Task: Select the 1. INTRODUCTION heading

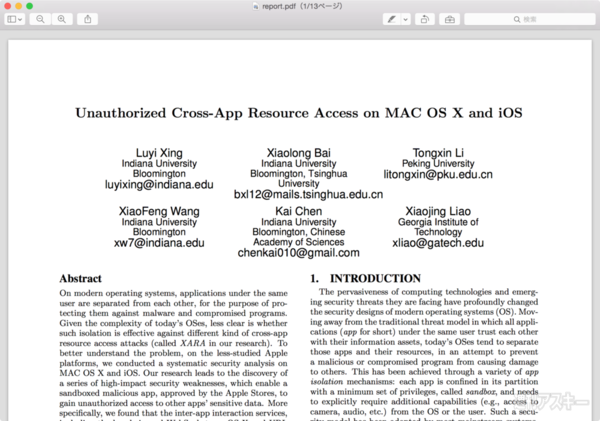Action: (x=365, y=279)
